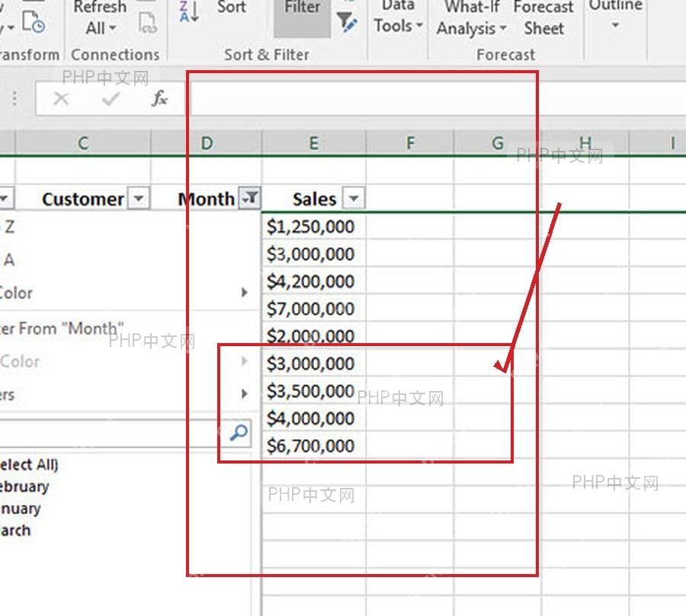Click the Enter checkmark in formula bar
Image resolution: width=686 pixels, height=616 pixels.
(111, 99)
